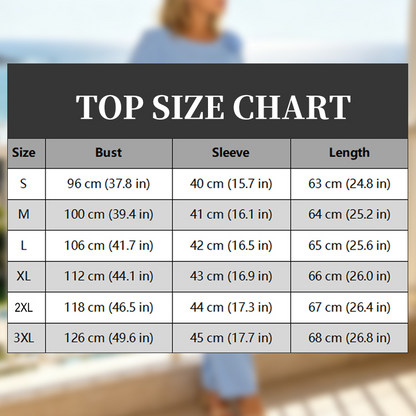Click bust value 118 cm (46.5 in)
The image size is (416, 416).
coord(109,308)
